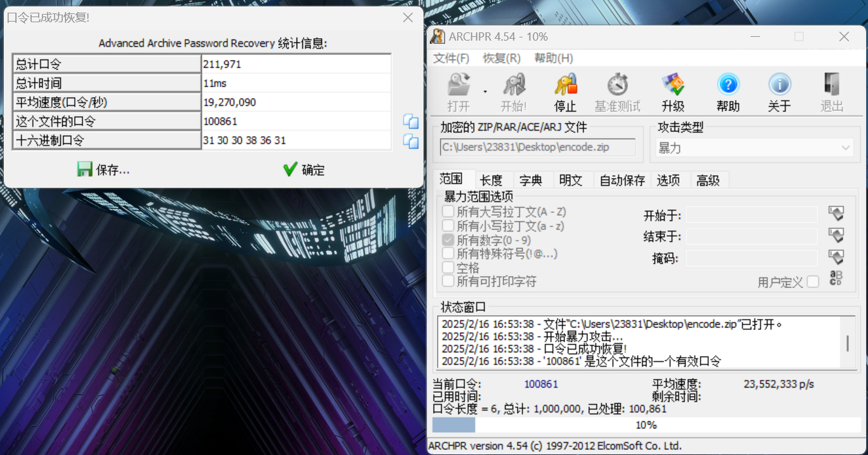
Task: Switch to the 明文 tab
Action: (571, 180)
